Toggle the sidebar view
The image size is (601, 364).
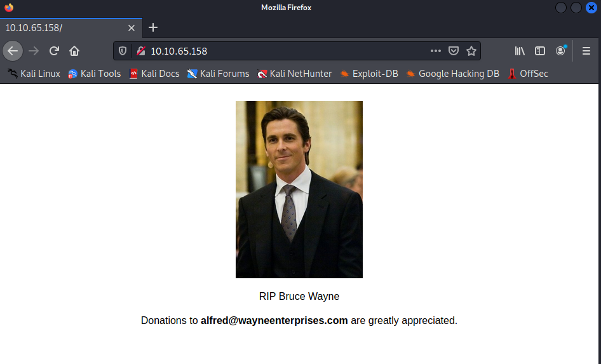point(540,51)
